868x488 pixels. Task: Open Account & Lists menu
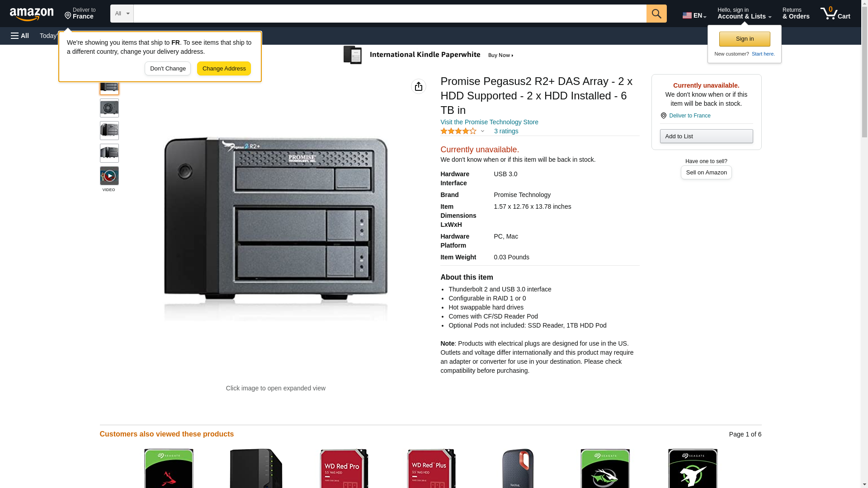744,14
